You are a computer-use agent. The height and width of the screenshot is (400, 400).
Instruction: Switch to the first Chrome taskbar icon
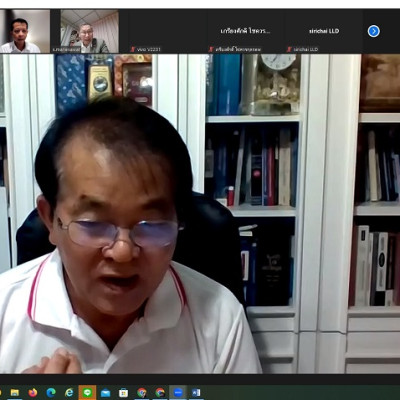click(x=142, y=392)
